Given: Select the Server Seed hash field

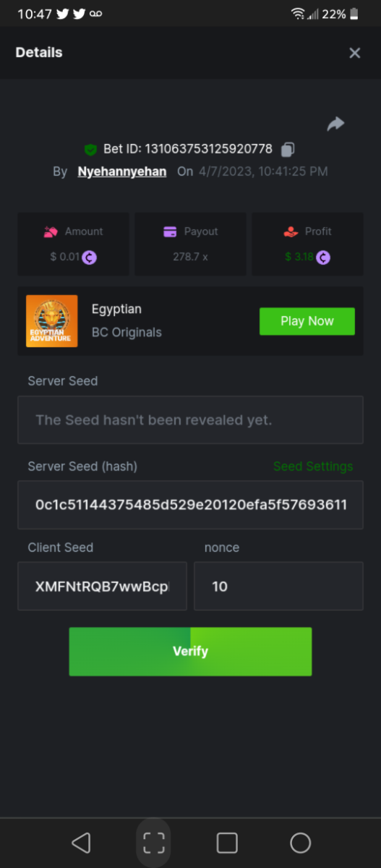Looking at the screenshot, I should (190, 505).
